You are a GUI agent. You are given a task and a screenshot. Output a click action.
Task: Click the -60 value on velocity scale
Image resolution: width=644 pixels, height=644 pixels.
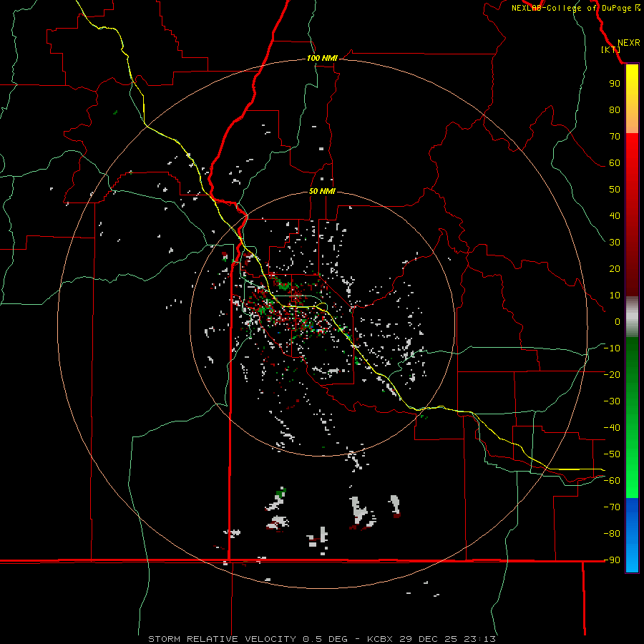612,481
